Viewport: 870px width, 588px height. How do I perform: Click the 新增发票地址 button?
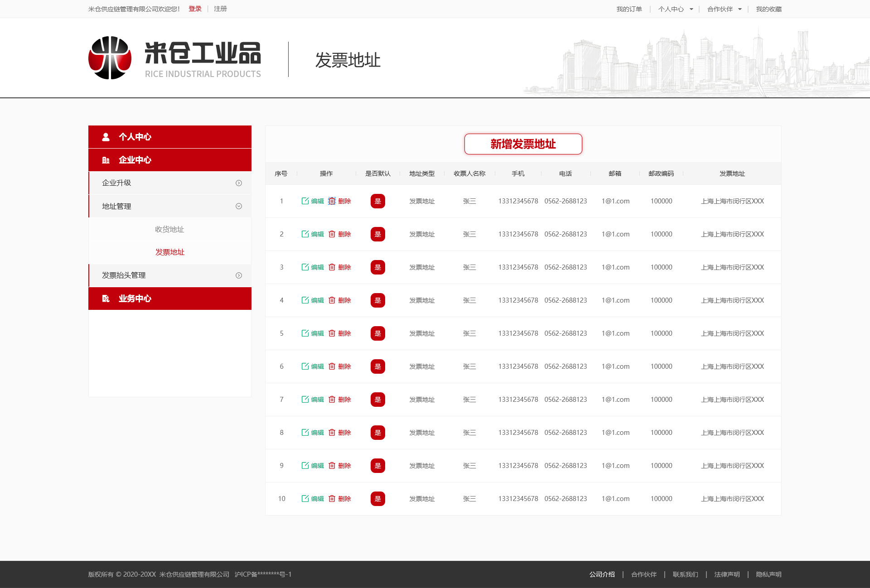tap(523, 144)
